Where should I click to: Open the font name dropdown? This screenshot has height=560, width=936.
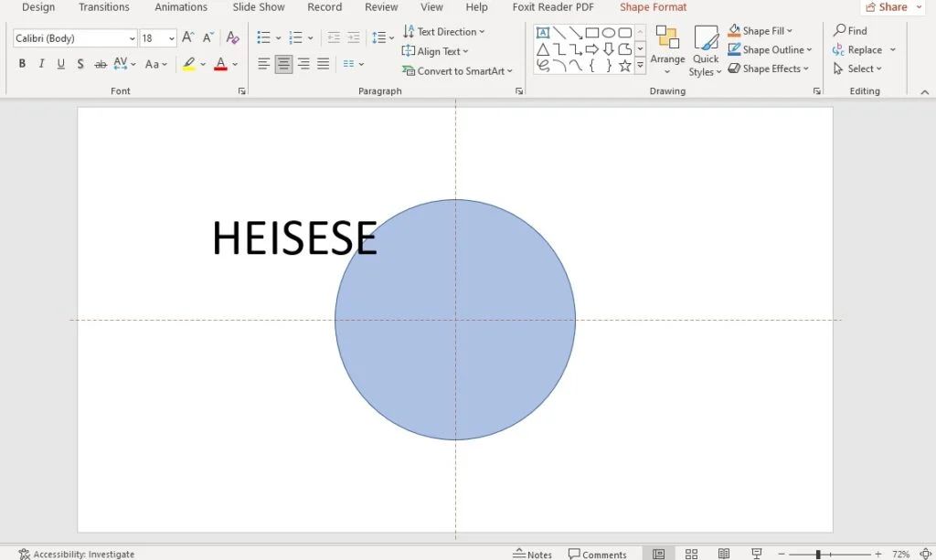(132, 37)
